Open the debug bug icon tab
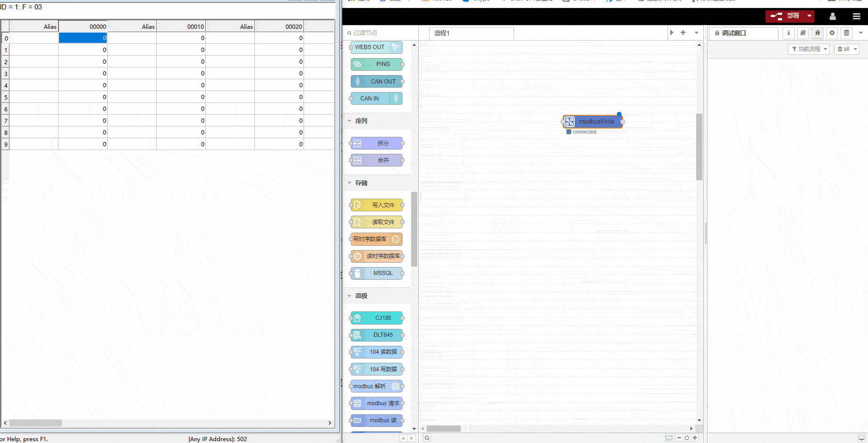868x443 pixels. pyautogui.click(x=817, y=33)
